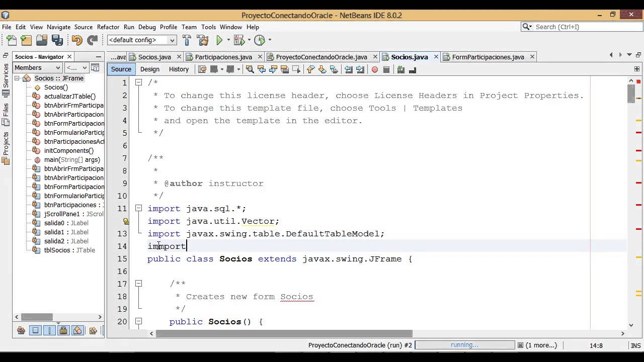Switch to Participaciones.java tab
Image resolution: width=644 pixels, height=362 pixels.
click(x=223, y=57)
